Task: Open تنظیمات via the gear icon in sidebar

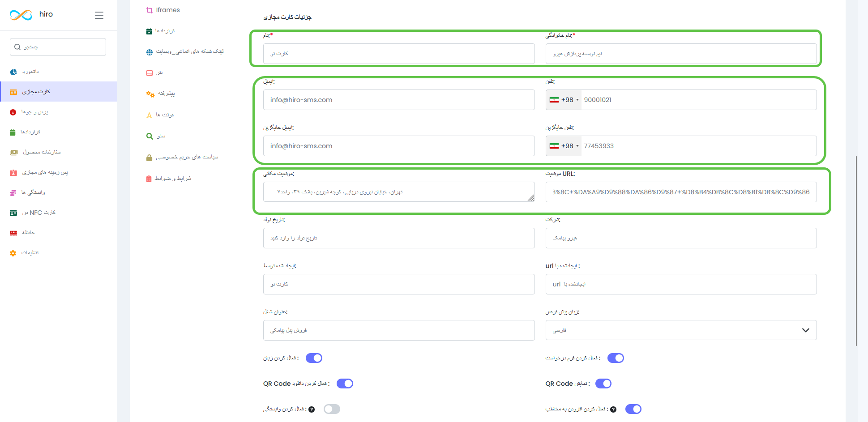Action: pyautogui.click(x=13, y=253)
